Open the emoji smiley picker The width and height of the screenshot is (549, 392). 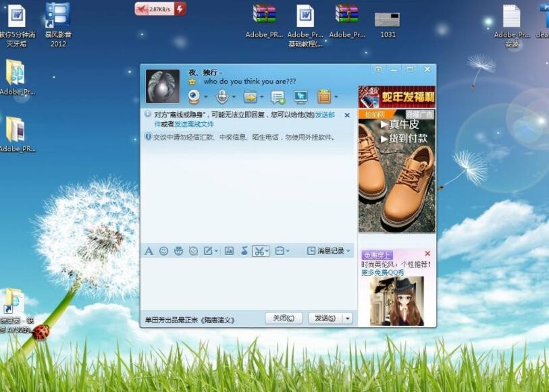click(x=163, y=251)
